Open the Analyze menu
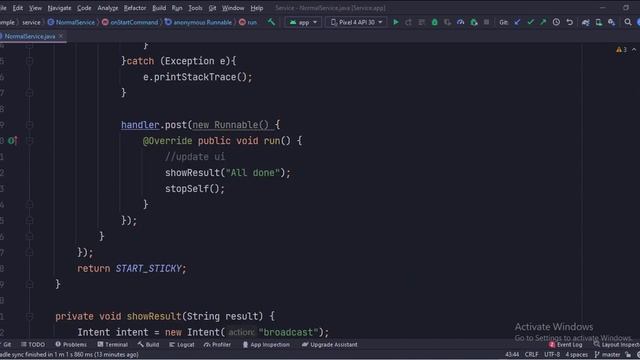The width and height of the screenshot is (640, 360). click(x=108, y=8)
